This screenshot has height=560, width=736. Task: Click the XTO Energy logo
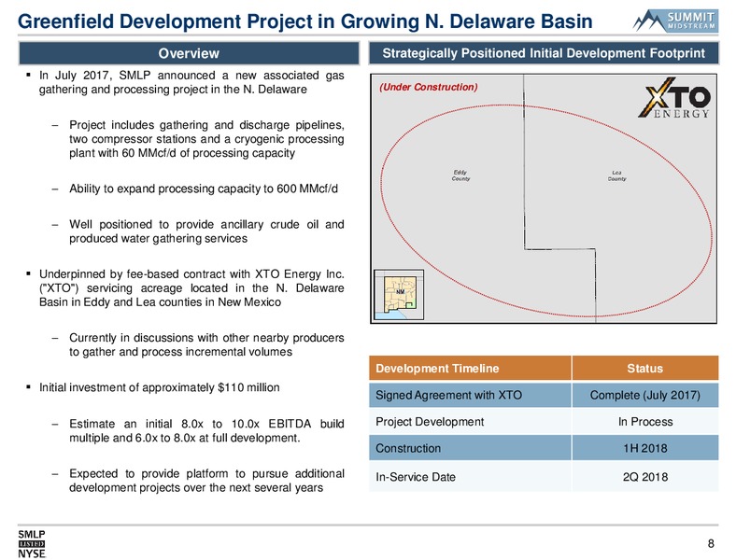pyautogui.click(x=674, y=99)
